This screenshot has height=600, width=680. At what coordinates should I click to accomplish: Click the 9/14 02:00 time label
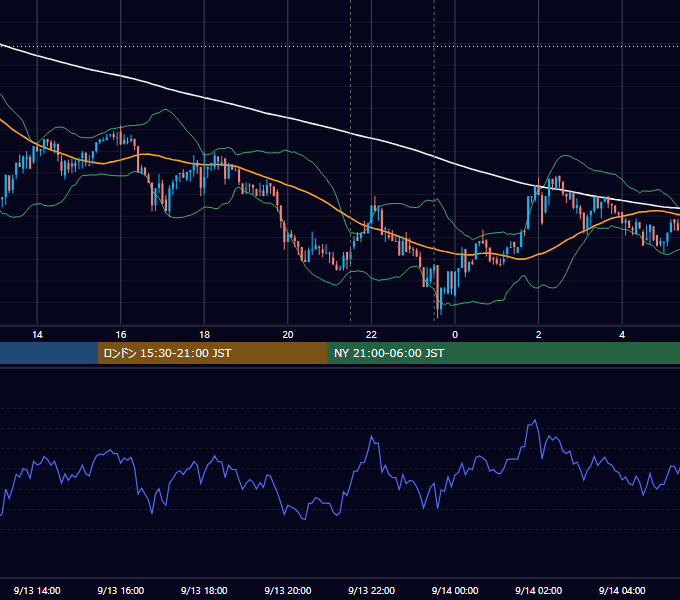coord(539,590)
